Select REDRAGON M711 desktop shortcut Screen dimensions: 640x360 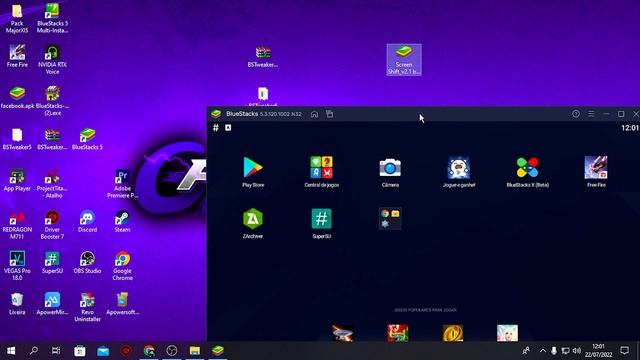[x=17, y=225]
